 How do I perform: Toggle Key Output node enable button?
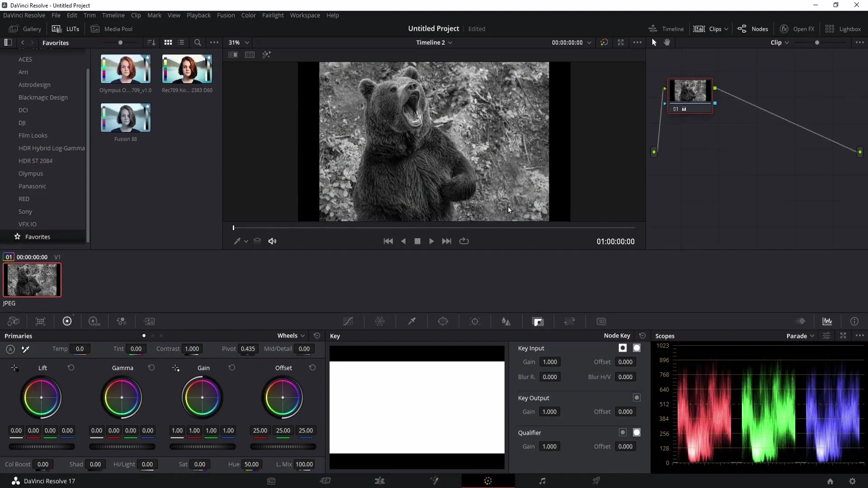637,398
